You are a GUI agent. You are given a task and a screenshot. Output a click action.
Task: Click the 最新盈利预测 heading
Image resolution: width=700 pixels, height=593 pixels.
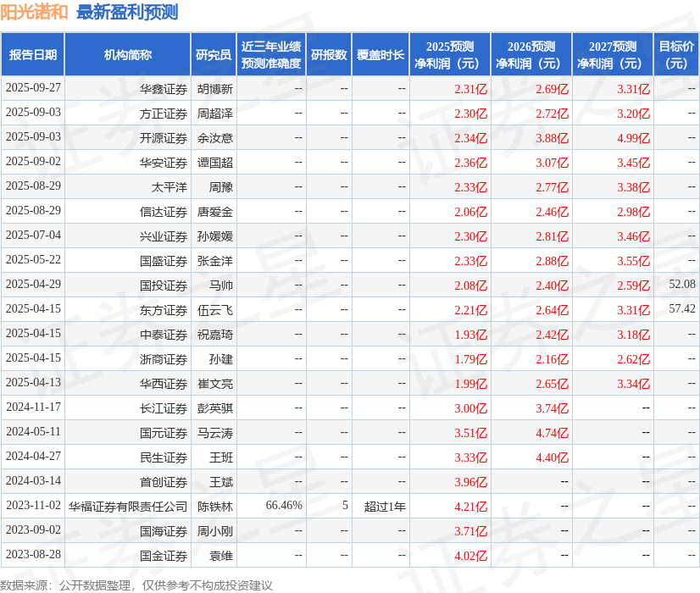(x=127, y=12)
